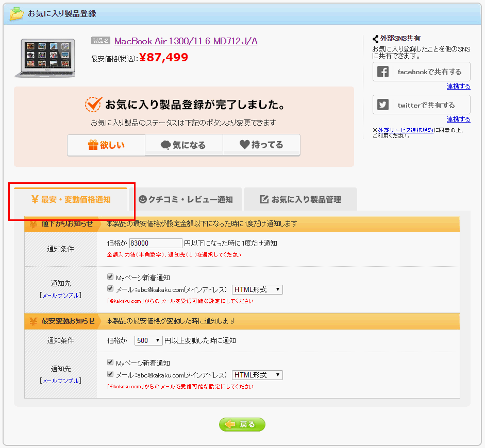Switch to 最安・変動価格通知 tab
The height and width of the screenshot is (448, 485).
pyautogui.click(x=71, y=200)
